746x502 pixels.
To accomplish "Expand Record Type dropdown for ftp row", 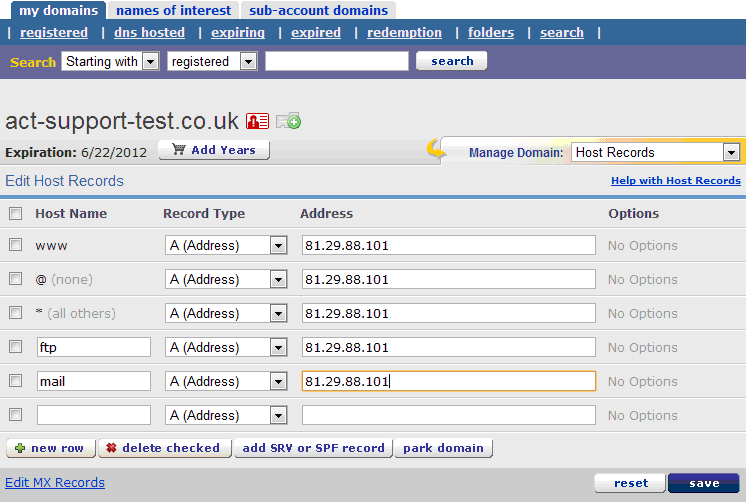I will coord(278,347).
